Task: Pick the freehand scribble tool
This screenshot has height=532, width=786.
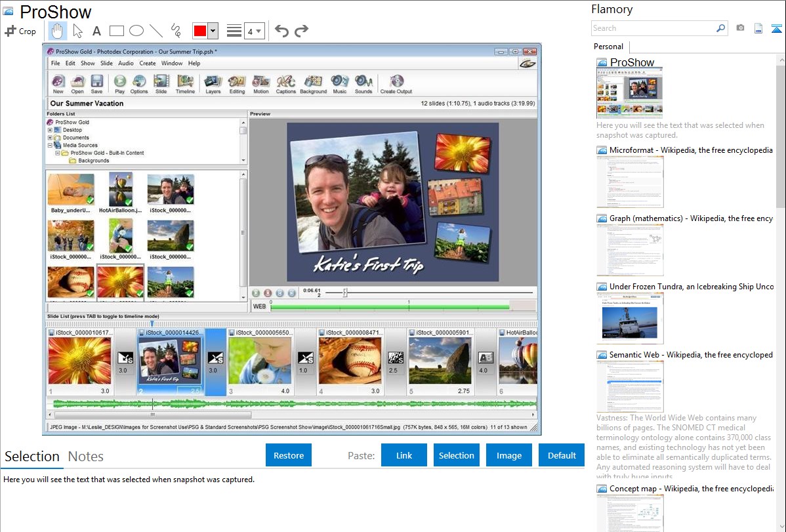Action: (176, 31)
